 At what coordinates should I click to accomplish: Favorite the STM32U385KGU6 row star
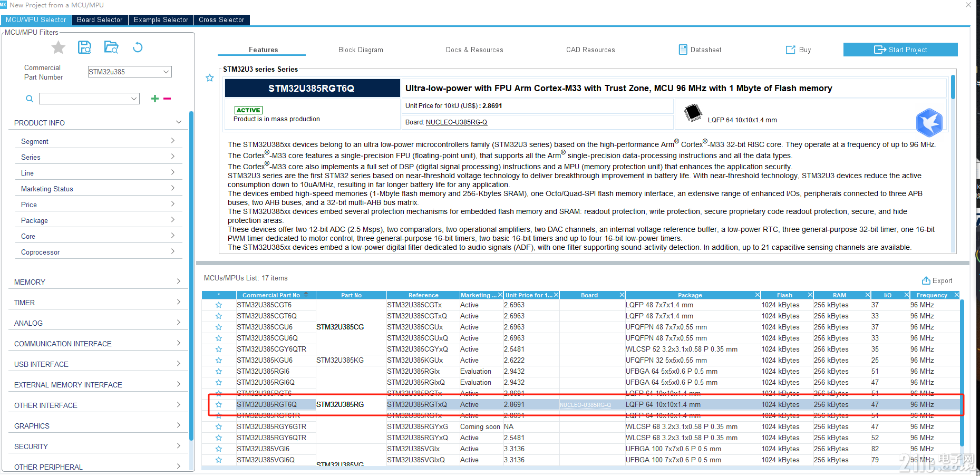click(x=219, y=361)
